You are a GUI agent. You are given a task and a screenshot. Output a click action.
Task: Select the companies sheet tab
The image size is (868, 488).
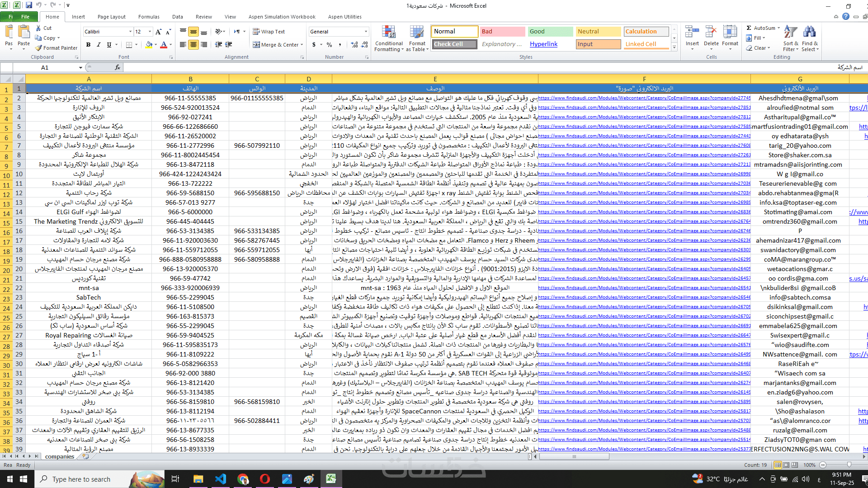pyautogui.click(x=59, y=457)
